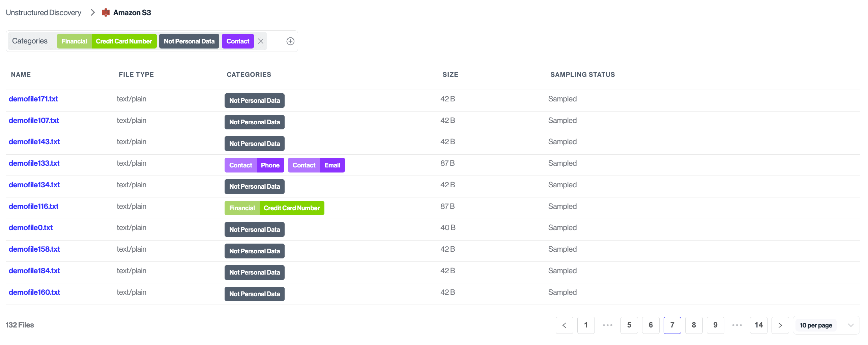Select the Contact filter tag
Viewport: 868px width, 345px height.
pos(238,41)
